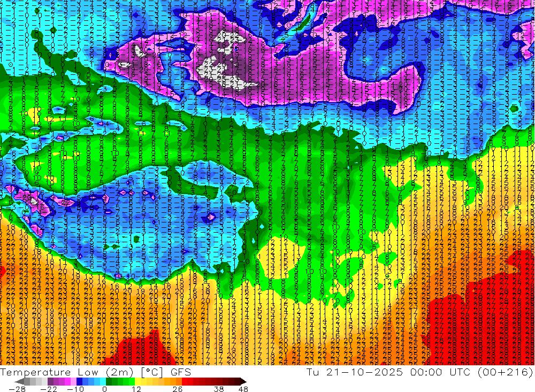Click the 38 label under the color scale
The height and width of the screenshot is (392, 535).
[x=219, y=389]
